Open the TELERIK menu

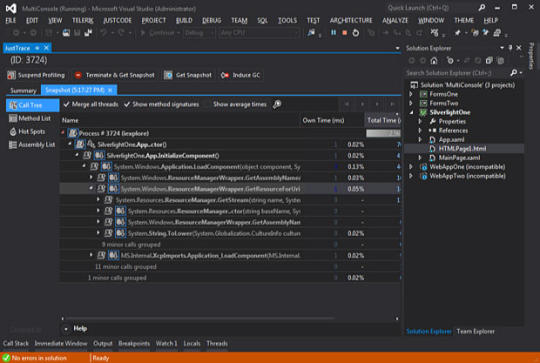(x=82, y=21)
